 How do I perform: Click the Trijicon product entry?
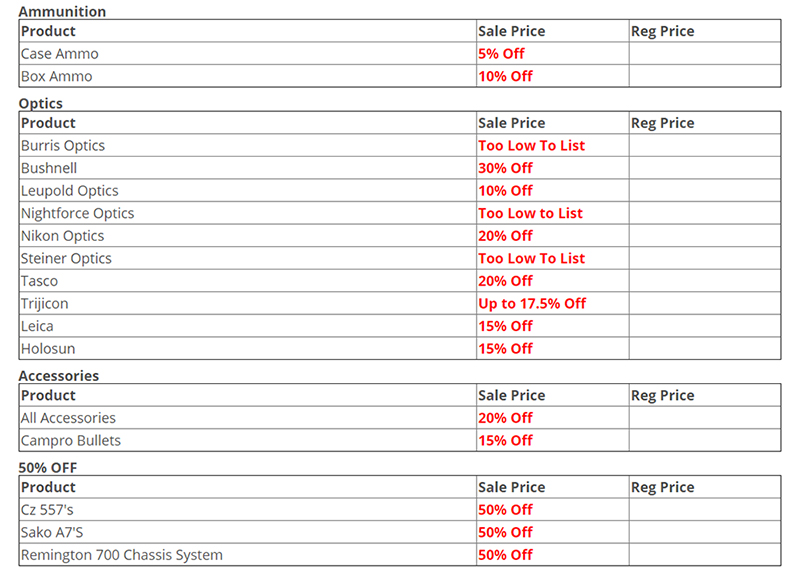pyautogui.click(x=45, y=304)
